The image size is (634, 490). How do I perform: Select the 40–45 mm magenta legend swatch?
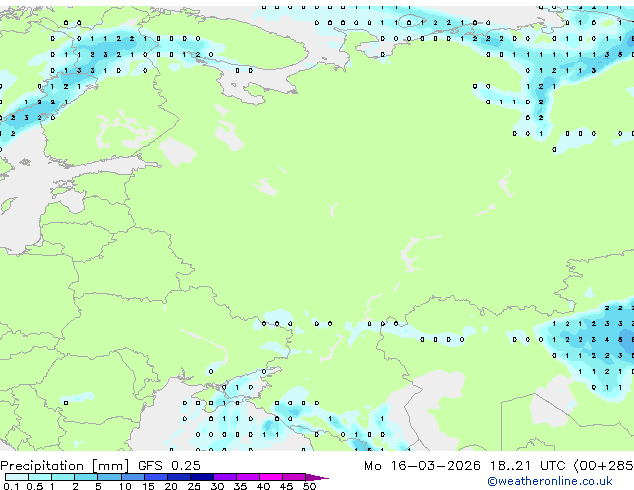271,477
